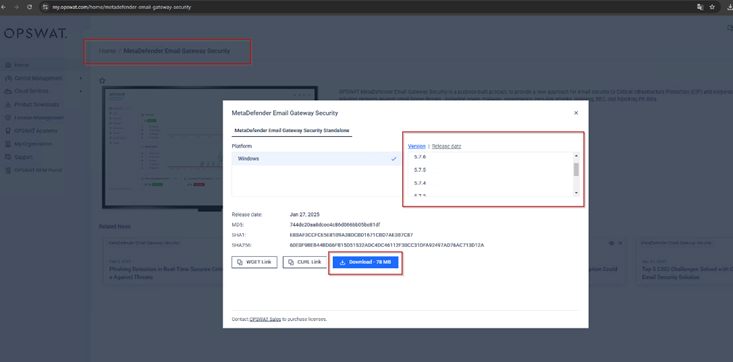Open the OPSWAT OEM Portal sidebar icon
The image size is (733, 362).
coord(8,170)
